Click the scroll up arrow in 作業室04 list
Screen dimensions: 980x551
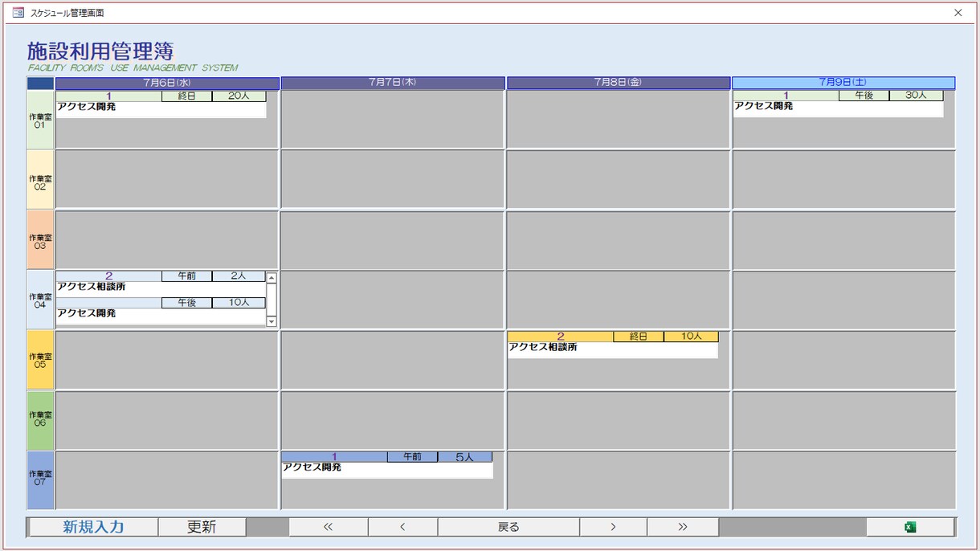tap(272, 278)
